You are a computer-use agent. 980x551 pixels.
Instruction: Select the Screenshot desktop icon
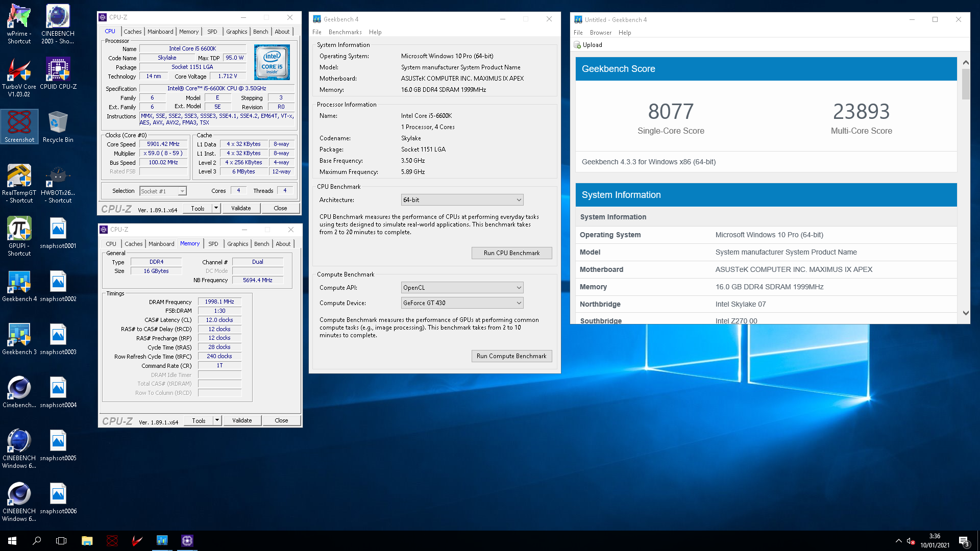[19, 127]
